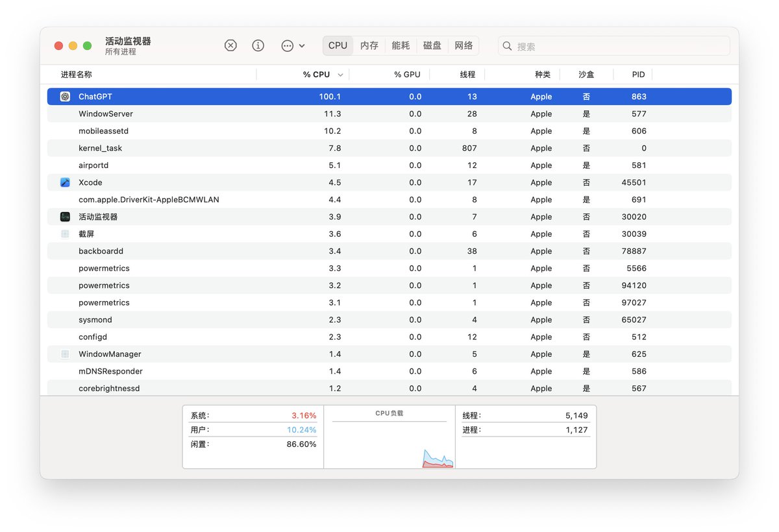Select the backboardd process row
The height and width of the screenshot is (532, 779).
[389, 251]
